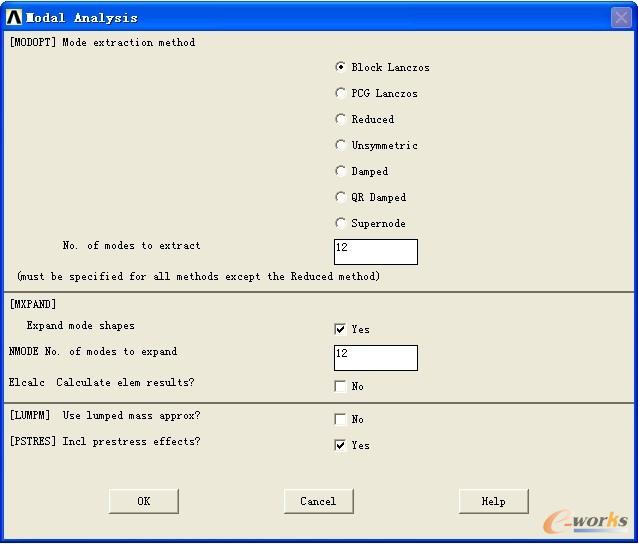The image size is (638, 544).
Task: Select the Reduced mode extraction method
Action: [x=341, y=119]
